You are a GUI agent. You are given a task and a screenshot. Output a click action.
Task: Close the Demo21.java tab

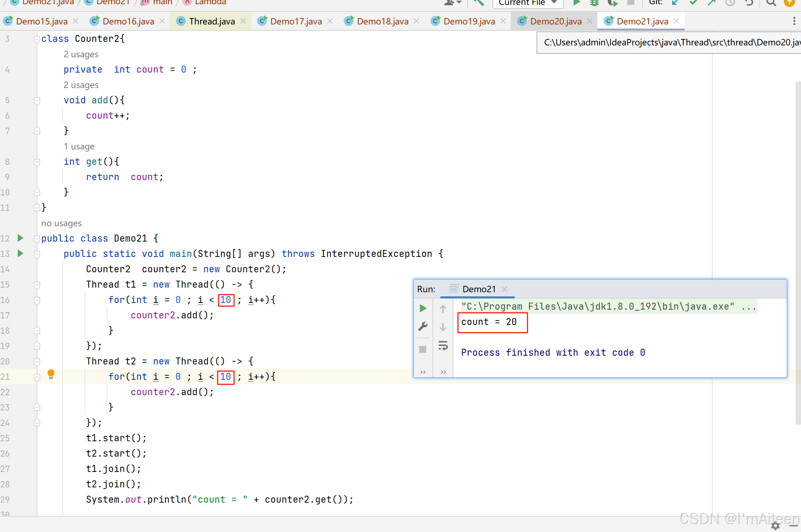(676, 21)
